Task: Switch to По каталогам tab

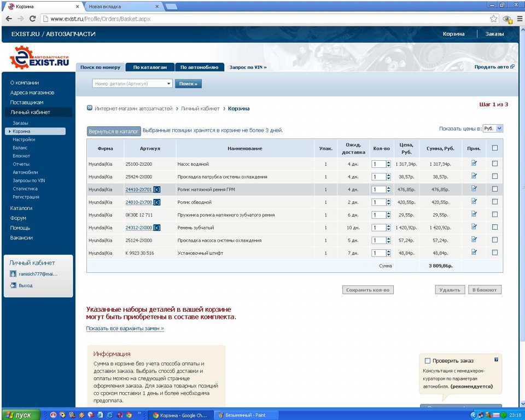Action: pos(150,67)
